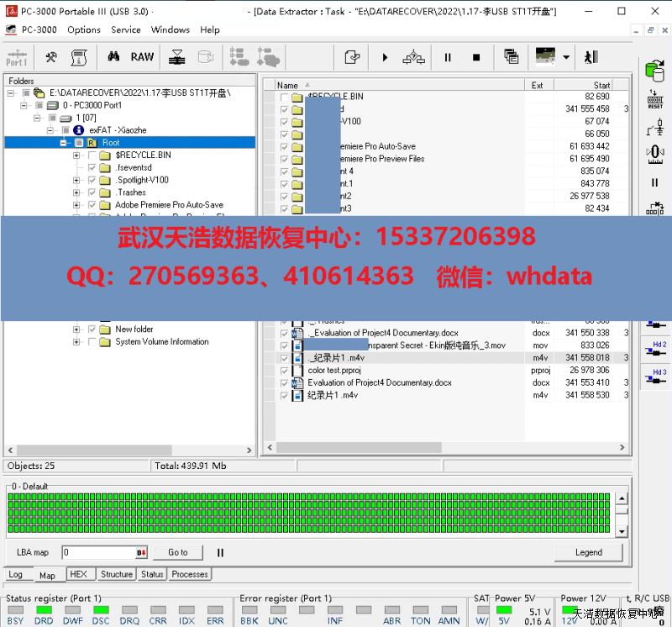672x627 pixels.
Task: Open the Legend button
Action: click(x=588, y=552)
